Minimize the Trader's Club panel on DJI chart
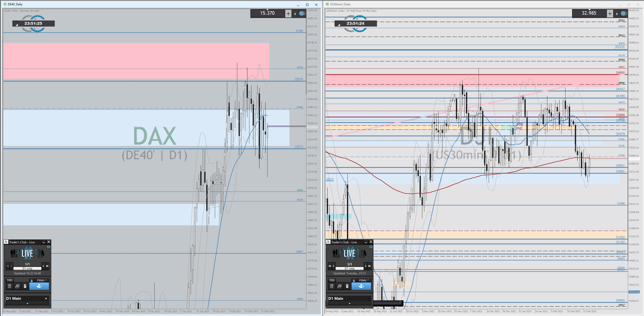644x316 pixels. click(x=366, y=242)
